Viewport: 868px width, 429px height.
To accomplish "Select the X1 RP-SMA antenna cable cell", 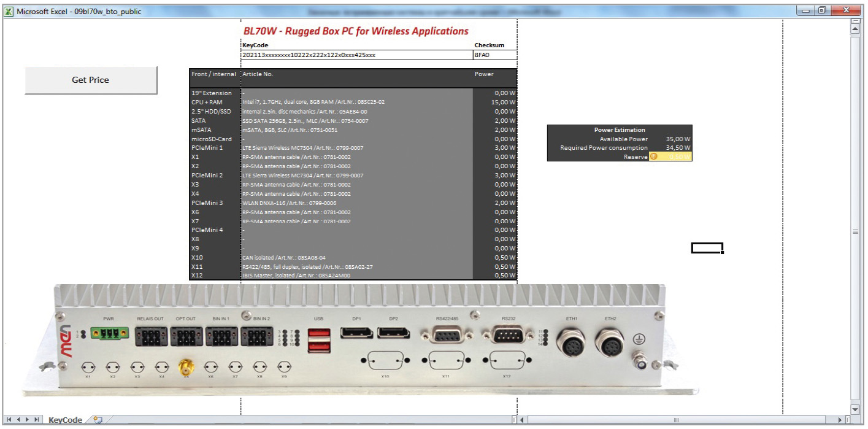I will (356, 157).
